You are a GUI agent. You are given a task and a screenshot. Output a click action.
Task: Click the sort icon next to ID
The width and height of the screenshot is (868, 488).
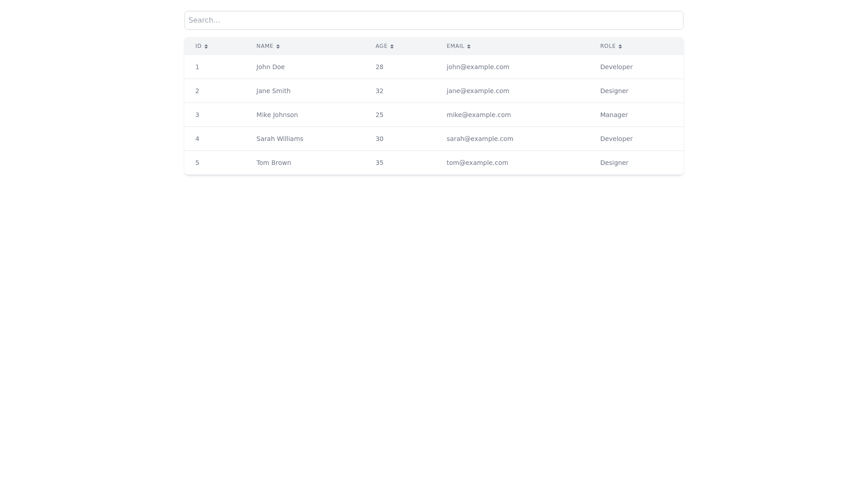point(206,47)
